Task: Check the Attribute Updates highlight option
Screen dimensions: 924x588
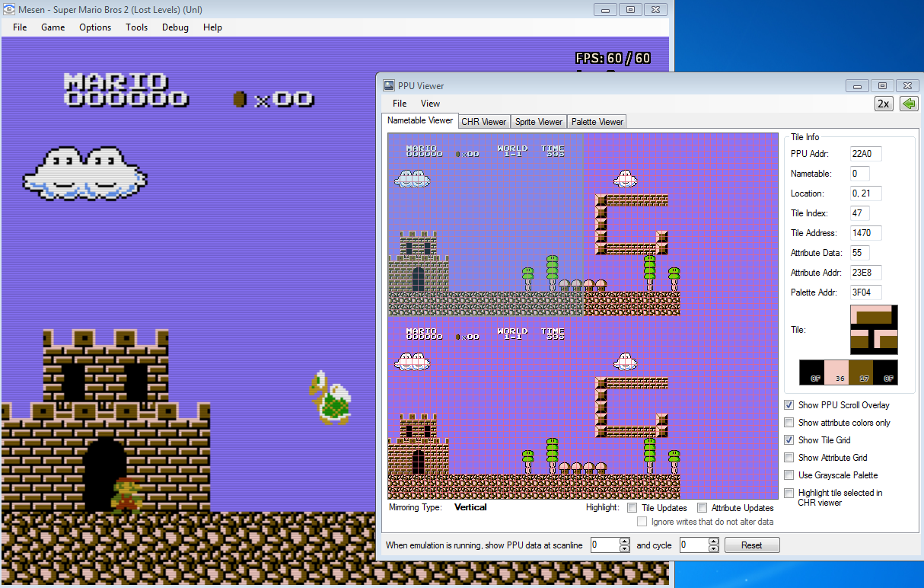Action: click(703, 508)
